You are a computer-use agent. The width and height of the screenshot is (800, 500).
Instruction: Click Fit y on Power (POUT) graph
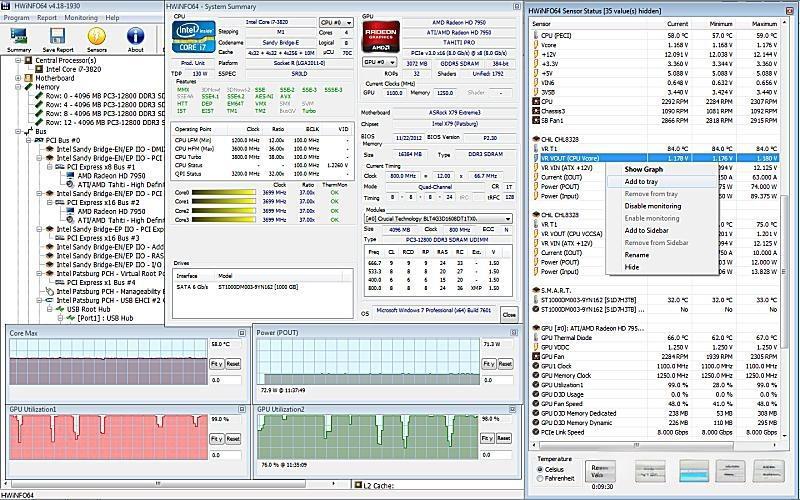coord(488,364)
